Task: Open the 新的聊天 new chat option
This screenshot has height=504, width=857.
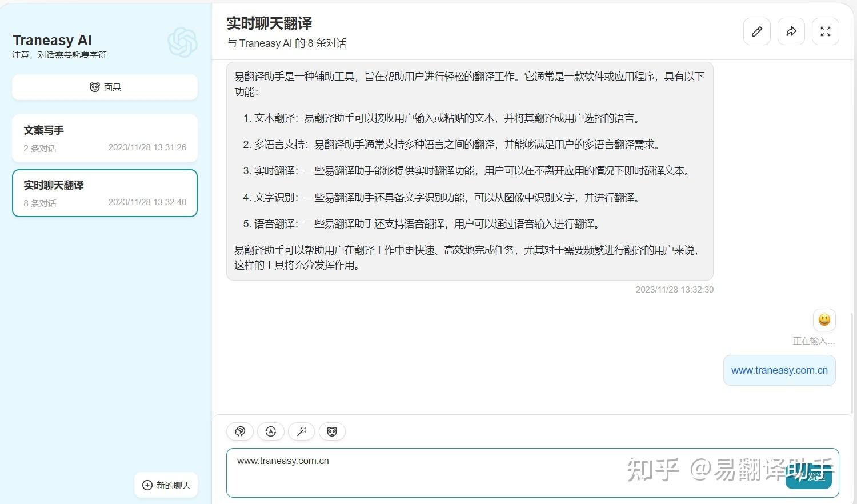Action: pos(166,485)
